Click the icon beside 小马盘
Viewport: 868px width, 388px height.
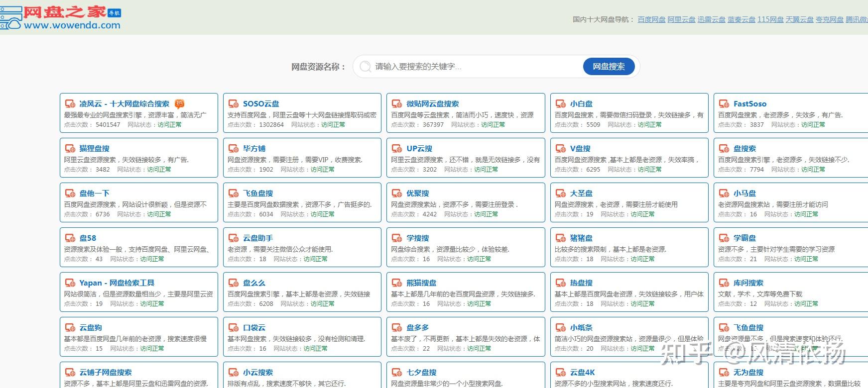pyautogui.click(x=724, y=194)
